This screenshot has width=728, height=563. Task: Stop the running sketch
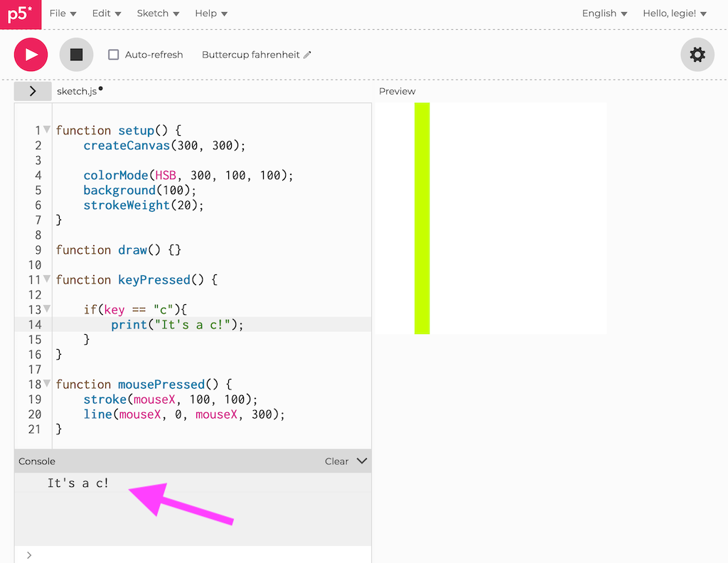[x=76, y=55]
